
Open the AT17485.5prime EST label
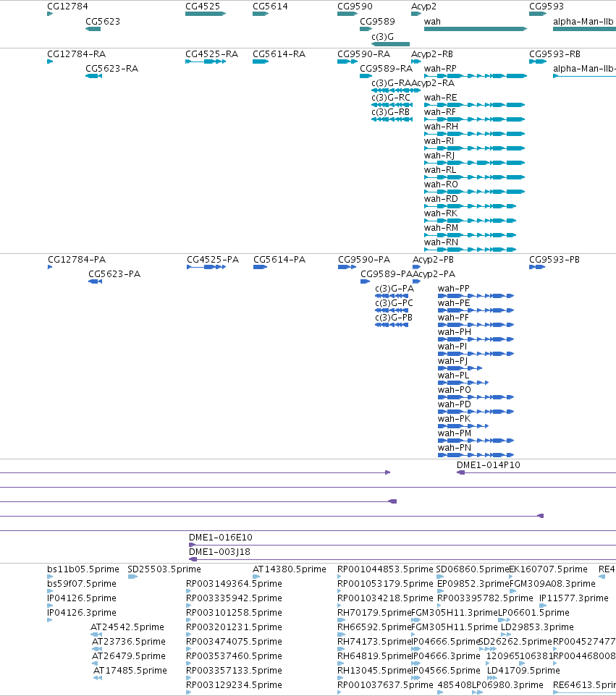tap(130, 670)
